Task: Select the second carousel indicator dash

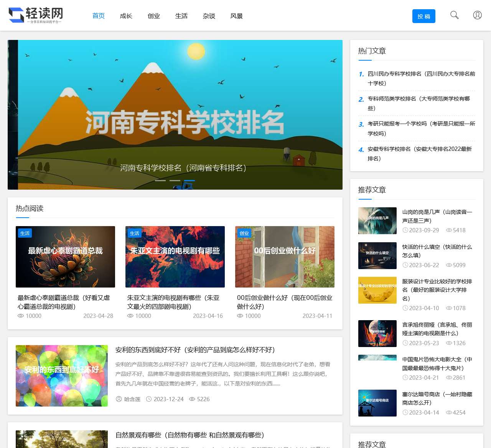Action: pyautogui.click(x=175, y=180)
